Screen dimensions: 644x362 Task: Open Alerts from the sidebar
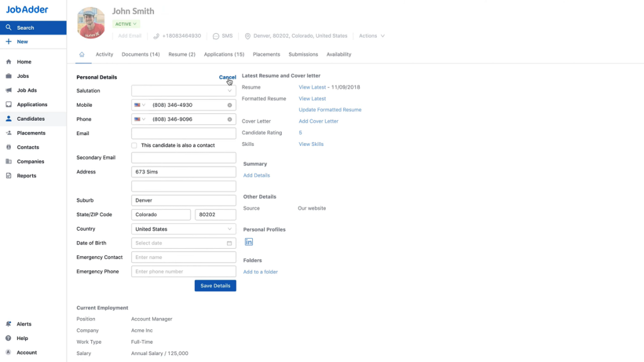(x=24, y=324)
